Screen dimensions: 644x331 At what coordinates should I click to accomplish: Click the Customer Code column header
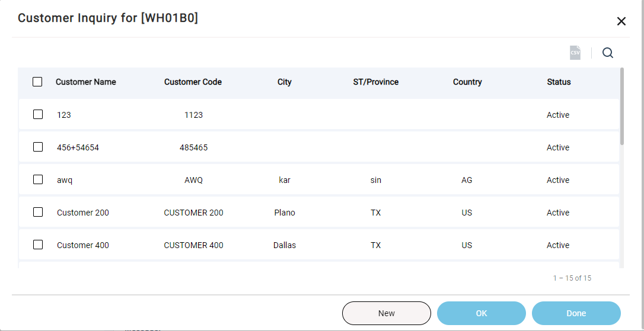[x=193, y=82]
